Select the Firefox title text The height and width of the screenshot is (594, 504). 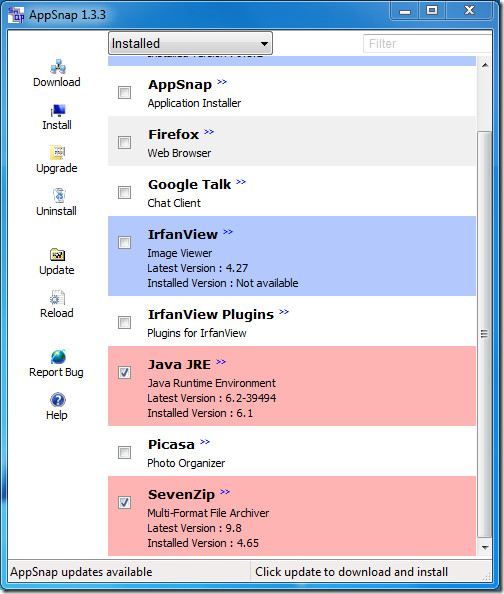[174, 134]
